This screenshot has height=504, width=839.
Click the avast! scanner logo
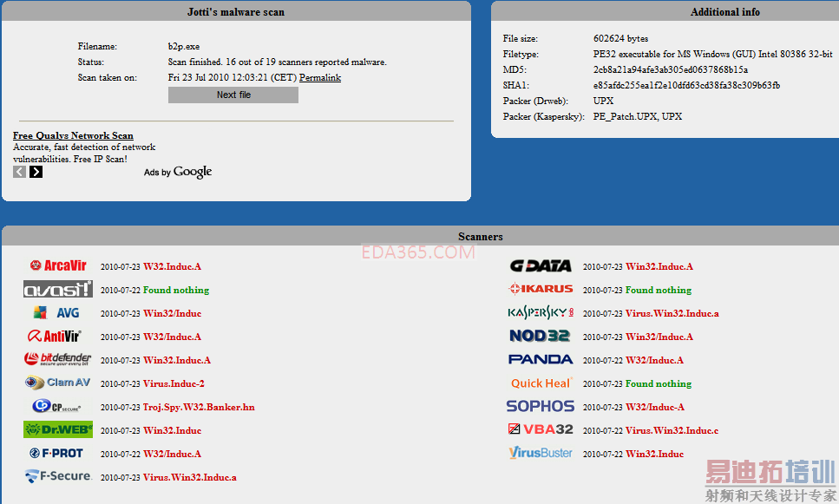[58, 289]
